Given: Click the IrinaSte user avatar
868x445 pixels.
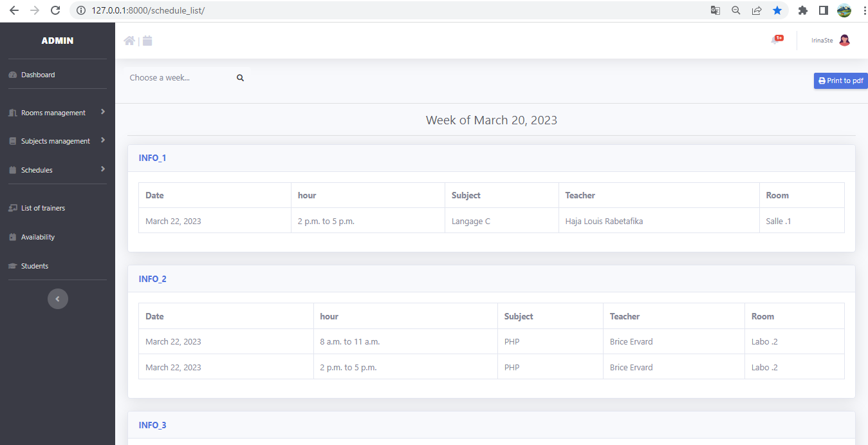Looking at the screenshot, I should [844, 40].
